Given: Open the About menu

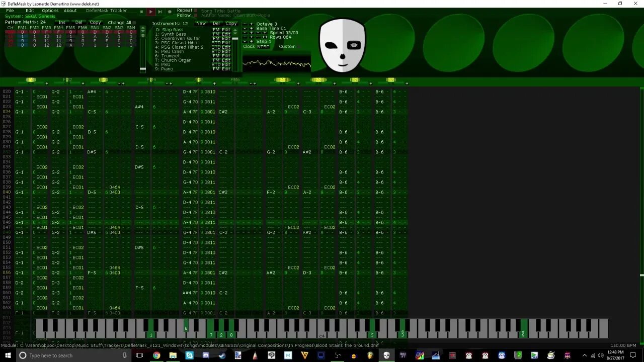Looking at the screenshot, I should (70, 11).
